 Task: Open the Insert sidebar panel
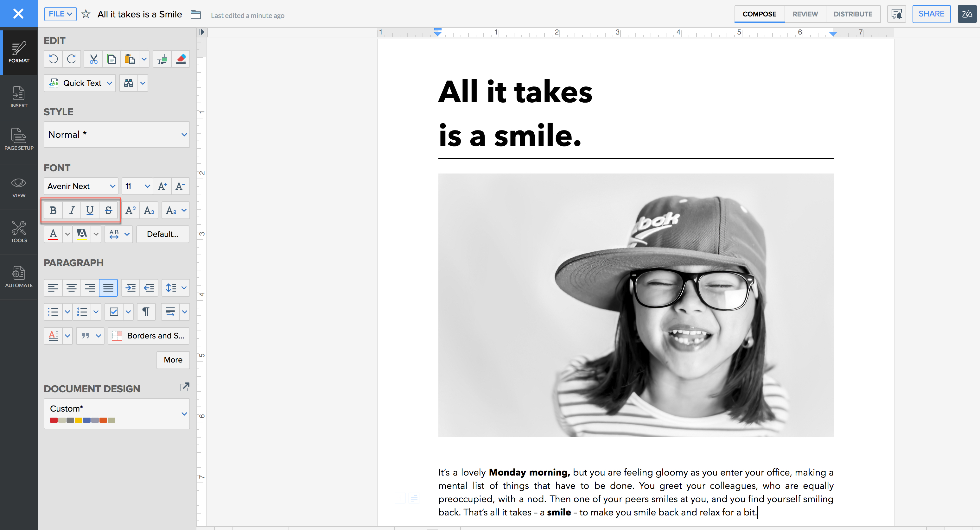point(19,97)
